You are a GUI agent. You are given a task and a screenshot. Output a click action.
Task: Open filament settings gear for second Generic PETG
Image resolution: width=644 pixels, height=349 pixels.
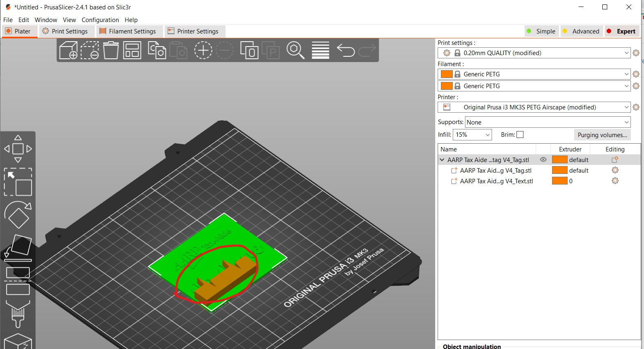pos(636,86)
